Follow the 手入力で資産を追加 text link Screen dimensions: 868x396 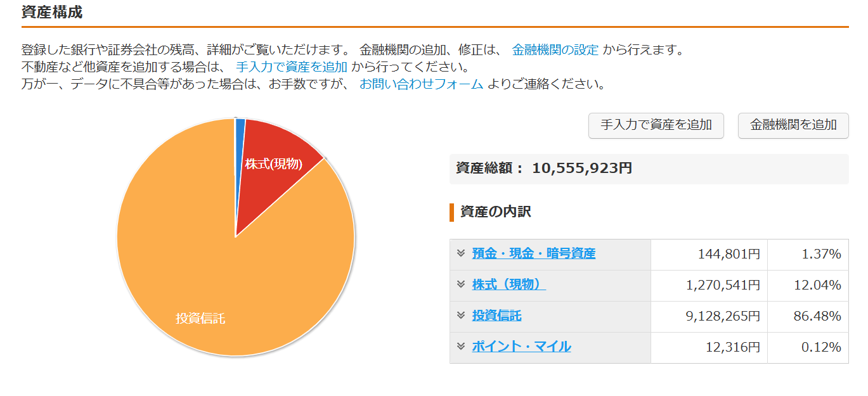(291, 67)
